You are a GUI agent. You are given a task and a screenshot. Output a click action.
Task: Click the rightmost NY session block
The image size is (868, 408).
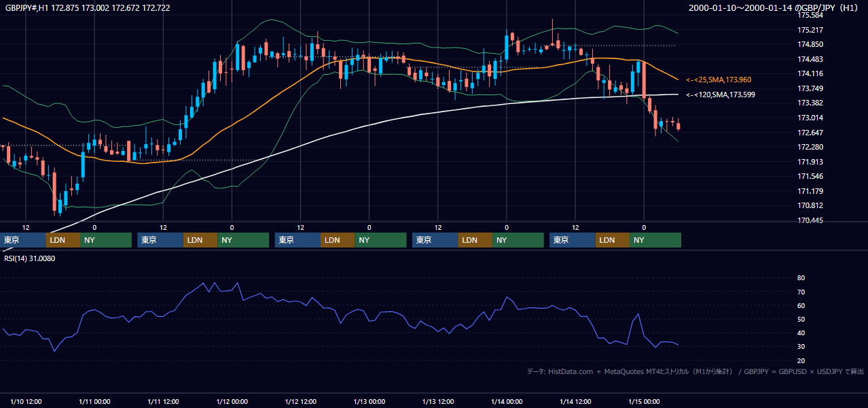(655, 240)
